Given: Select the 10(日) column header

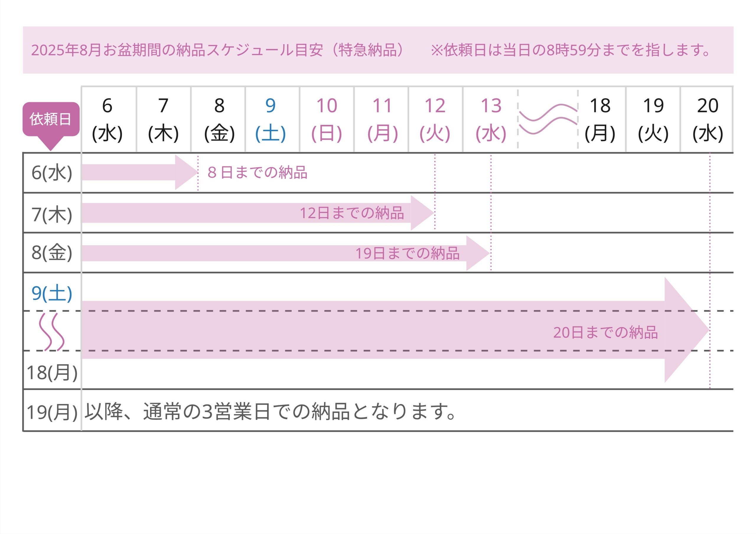Looking at the screenshot, I should [x=327, y=119].
